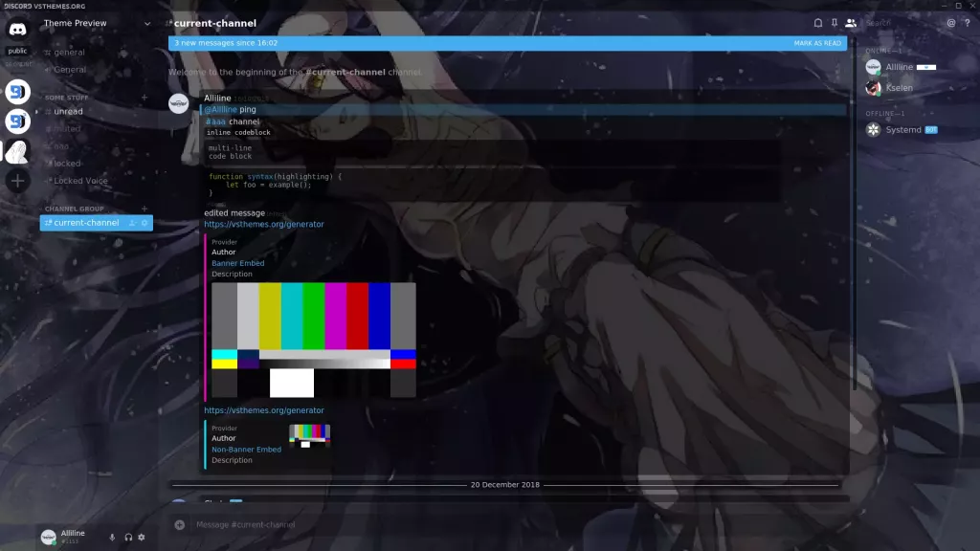Open User Settings with the gear icon
The height and width of the screenshot is (551, 980).
pos(141,537)
